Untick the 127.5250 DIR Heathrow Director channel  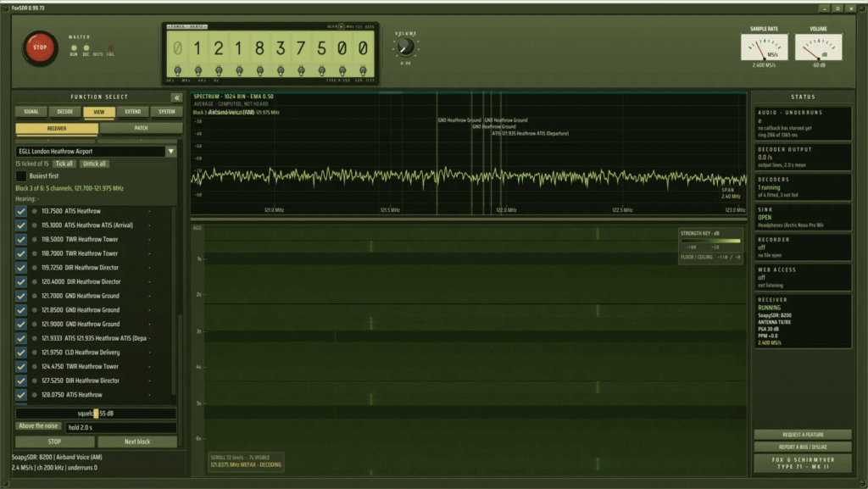(x=21, y=381)
